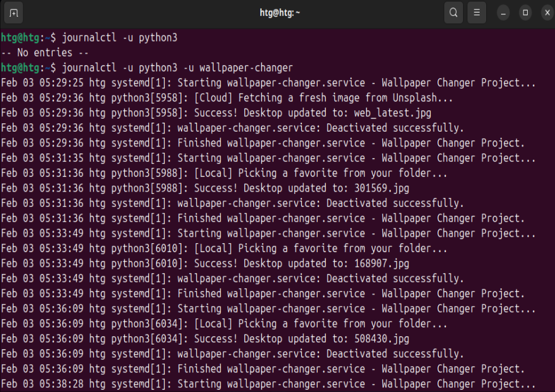555x392 pixels.
Task: Close the terminal window
Action: [547, 12]
